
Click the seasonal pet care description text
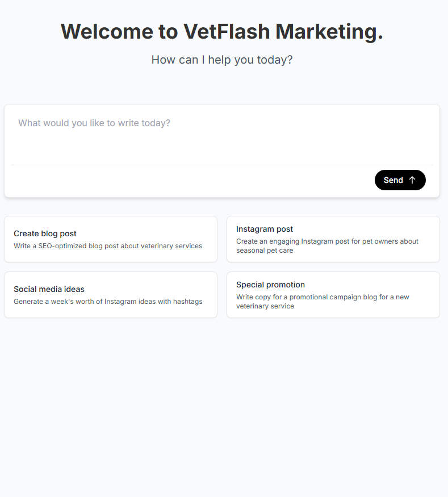pyautogui.click(x=327, y=246)
